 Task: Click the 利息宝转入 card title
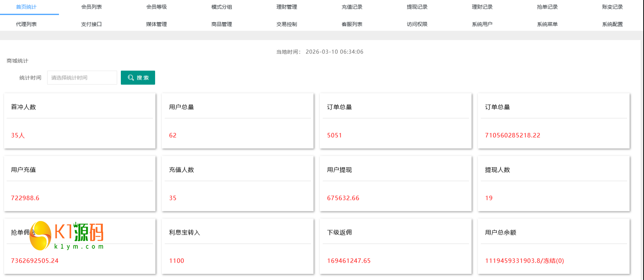[x=184, y=232]
